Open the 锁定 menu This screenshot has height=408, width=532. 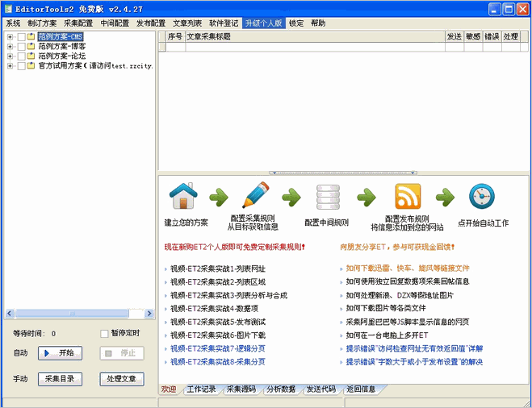click(296, 23)
